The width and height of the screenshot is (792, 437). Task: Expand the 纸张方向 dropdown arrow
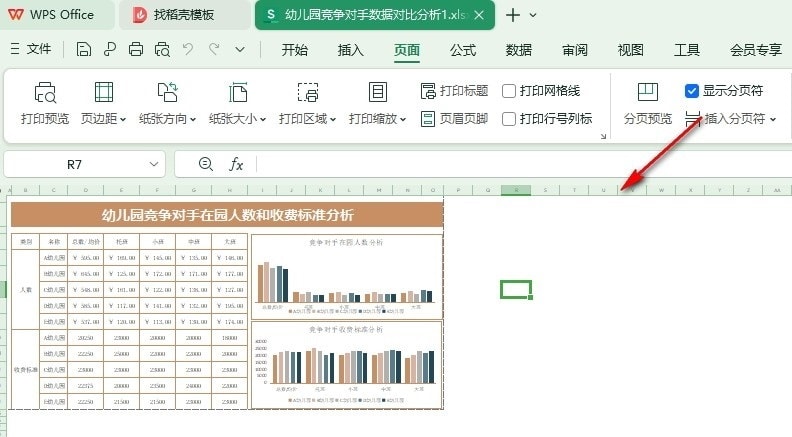coord(192,120)
